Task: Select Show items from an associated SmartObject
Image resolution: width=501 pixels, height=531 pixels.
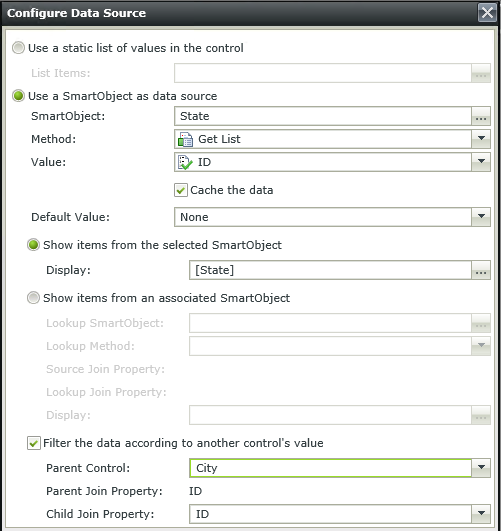Action: click(33, 298)
